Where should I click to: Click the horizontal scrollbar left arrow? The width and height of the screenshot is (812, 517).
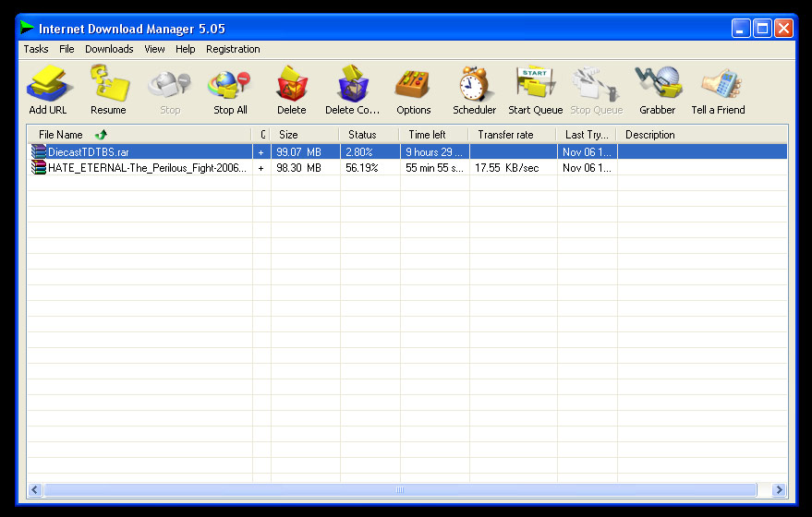pos(35,490)
